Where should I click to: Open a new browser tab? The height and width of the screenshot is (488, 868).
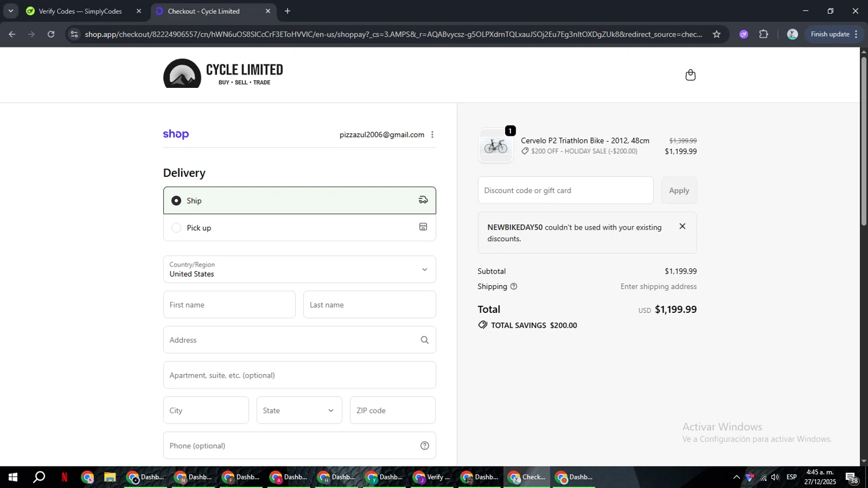(288, 11)
